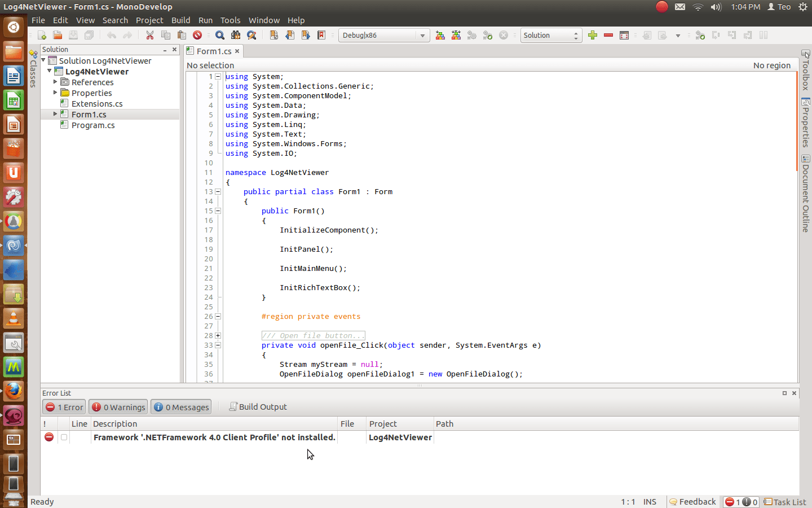This screenshot has height=508, width=812.
Task: Click the 'No selection' path selector
Action: coord(210,65)
